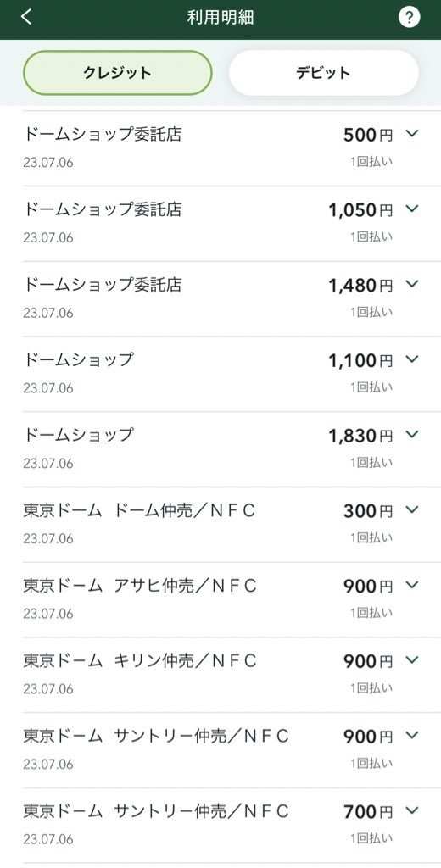Switch to the デビット tab

[x=324, y=73]
